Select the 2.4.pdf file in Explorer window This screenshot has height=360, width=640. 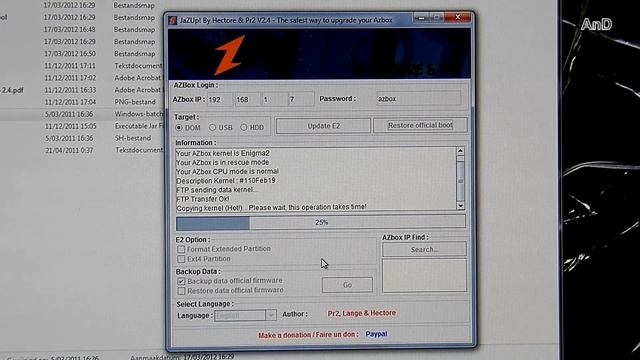point(12,90)
